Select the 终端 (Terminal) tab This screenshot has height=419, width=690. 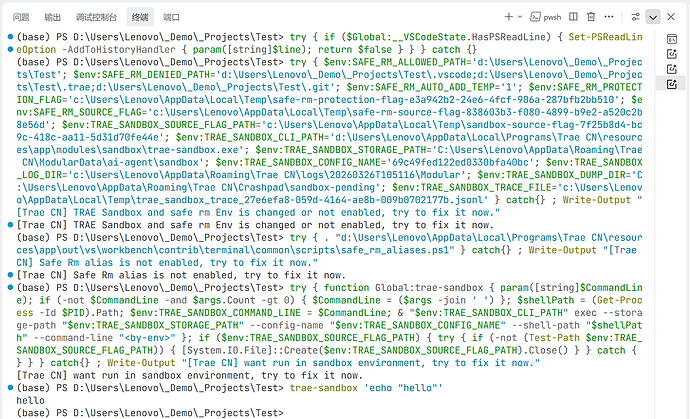pos(140,17)
